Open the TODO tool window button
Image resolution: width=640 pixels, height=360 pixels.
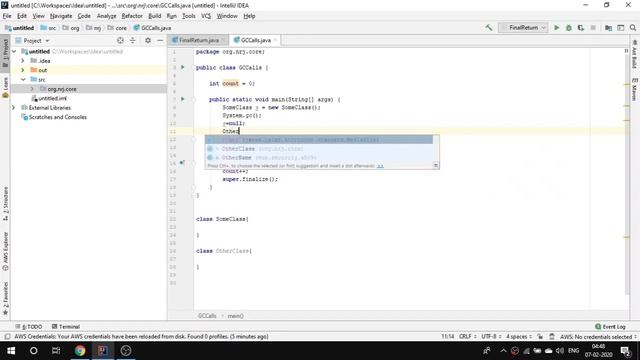click(29, 327)
